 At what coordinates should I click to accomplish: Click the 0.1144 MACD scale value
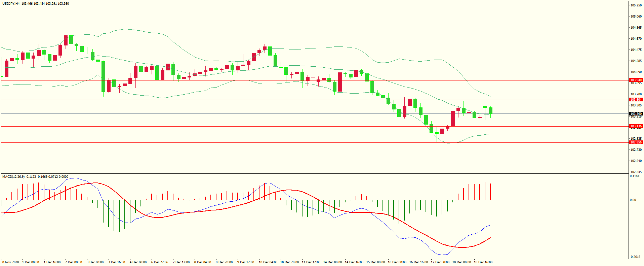click(635, 176)
